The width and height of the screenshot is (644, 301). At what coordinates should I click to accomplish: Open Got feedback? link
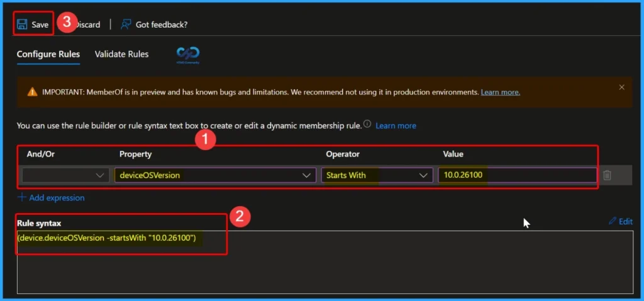162,25
